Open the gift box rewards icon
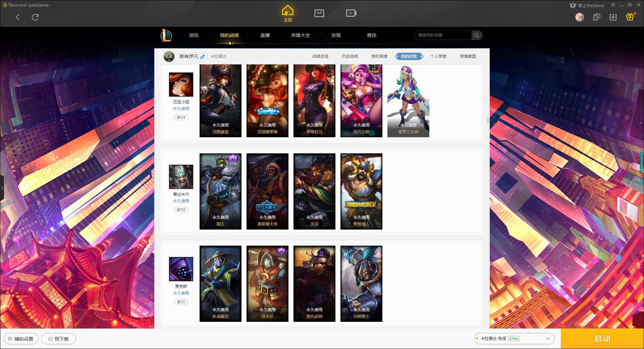The height and width of the screenshot is (349, 644). pos(630,17)
